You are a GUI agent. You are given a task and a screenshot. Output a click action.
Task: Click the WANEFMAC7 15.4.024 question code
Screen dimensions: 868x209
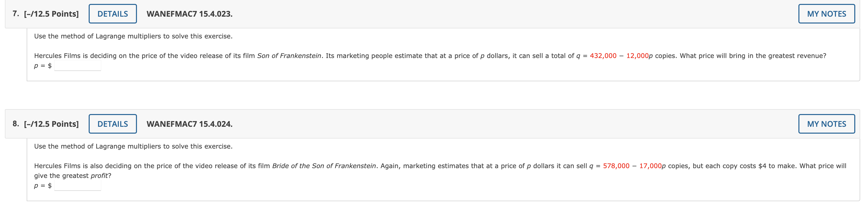point(189,124)
